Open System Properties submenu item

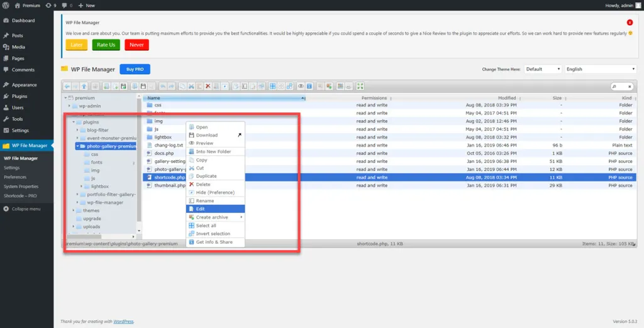21,187
